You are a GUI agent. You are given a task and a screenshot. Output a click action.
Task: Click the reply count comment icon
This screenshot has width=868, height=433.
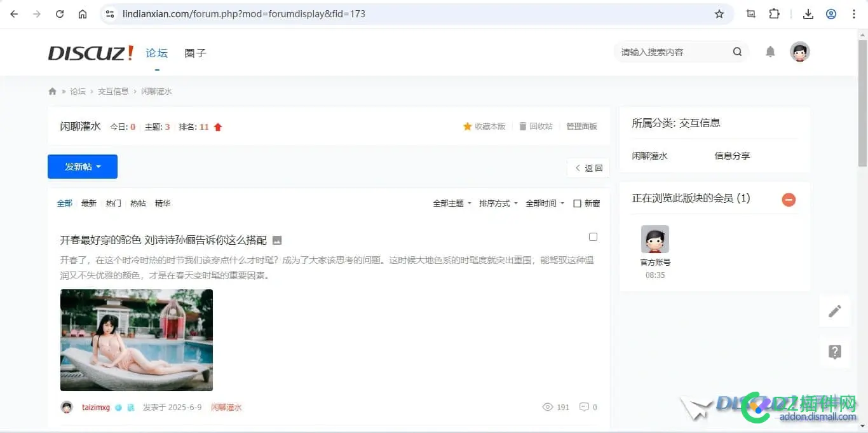(x=584, y=407)
